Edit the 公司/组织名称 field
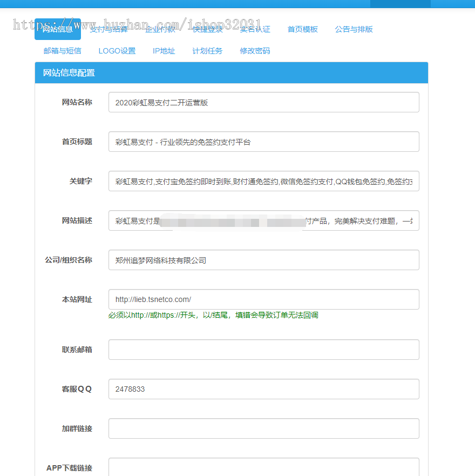Viewport: 475px width, 476px height. (x=263, y=260)
